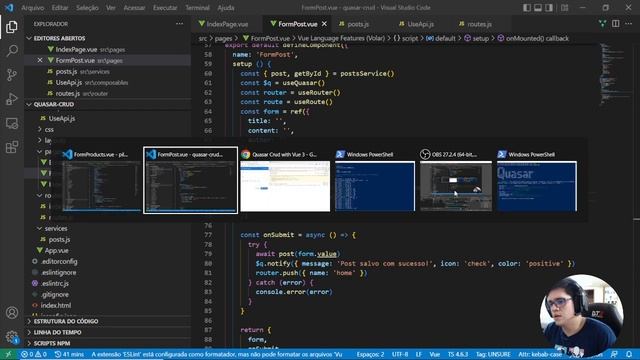Click TS 4.6.3 version in status bar
This screenshot has width=640, height=360.
(x=458, y=354)
